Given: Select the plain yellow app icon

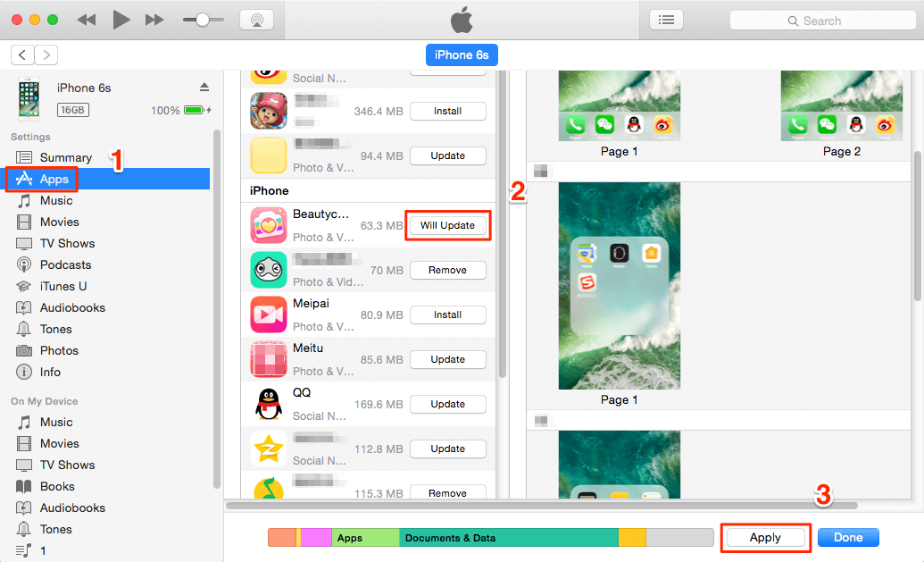Looking at the screenshot, I should click(x=269, y=155).
